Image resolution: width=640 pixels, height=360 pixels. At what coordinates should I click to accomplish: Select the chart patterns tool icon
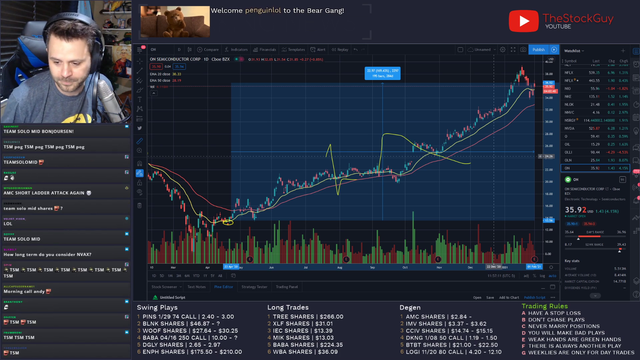pyautogui.click(x=140, y=109)
